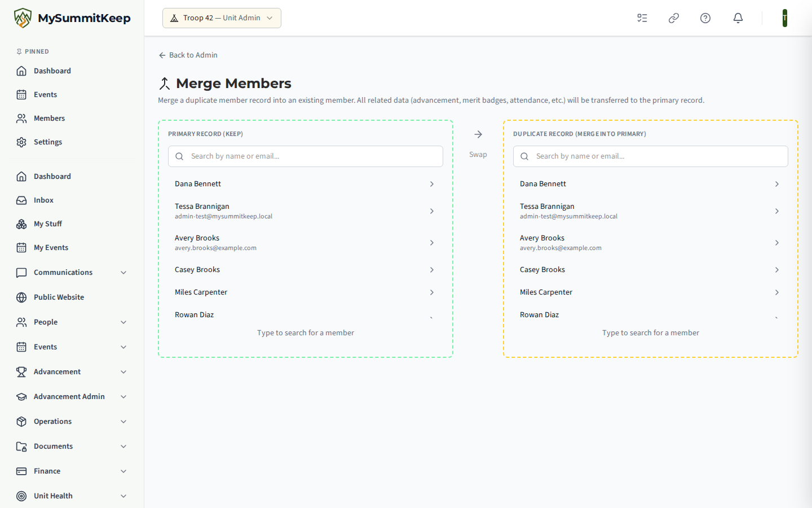Open notifications bell icon
Screen dimensions: 812x508
point(738,18)
